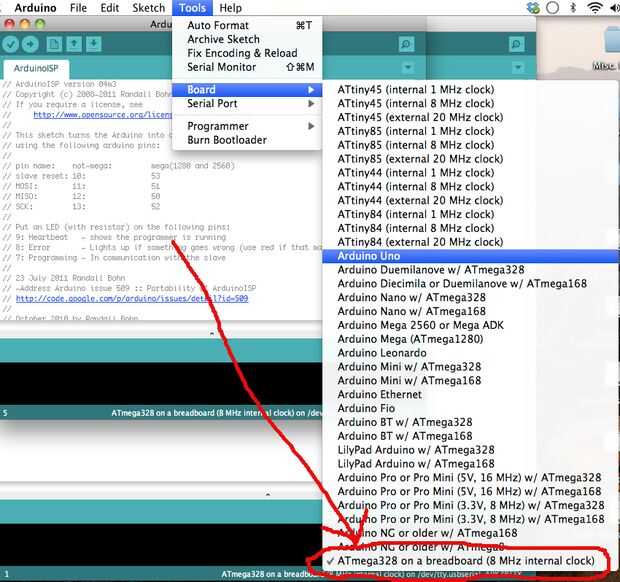
Task: Open tab dropdown arrow in rear Arduino window
Action: tap(518, 68)
